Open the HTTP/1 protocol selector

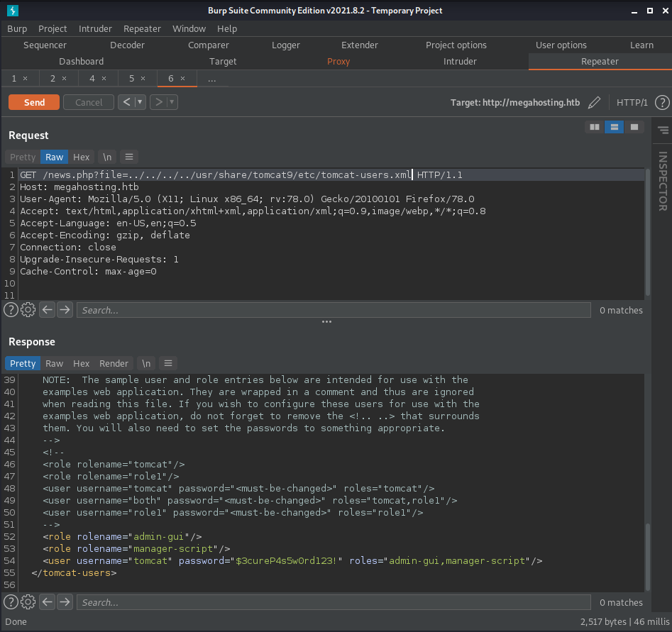(632, 102)
